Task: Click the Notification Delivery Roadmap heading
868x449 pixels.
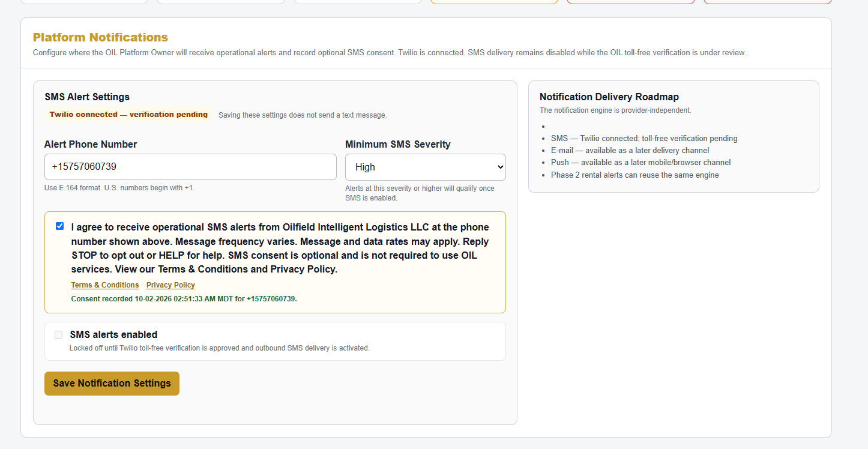Action: pyautogui.click(x=609, y=97)
